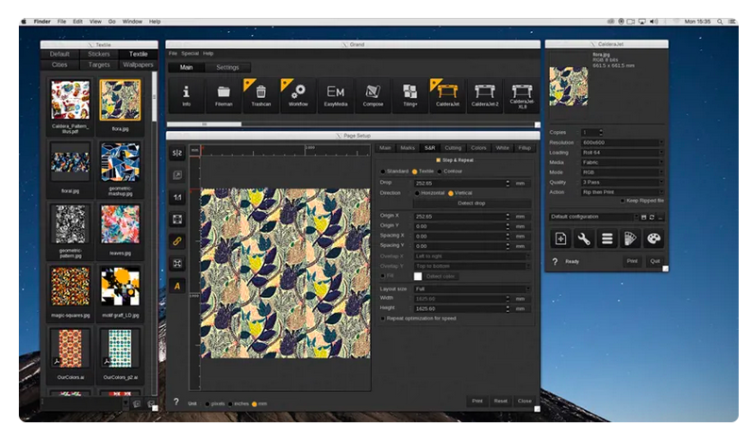Open the wrench settings in CalderaJet panel
Viewport: 750px width, 427px height.
(584, 238)
